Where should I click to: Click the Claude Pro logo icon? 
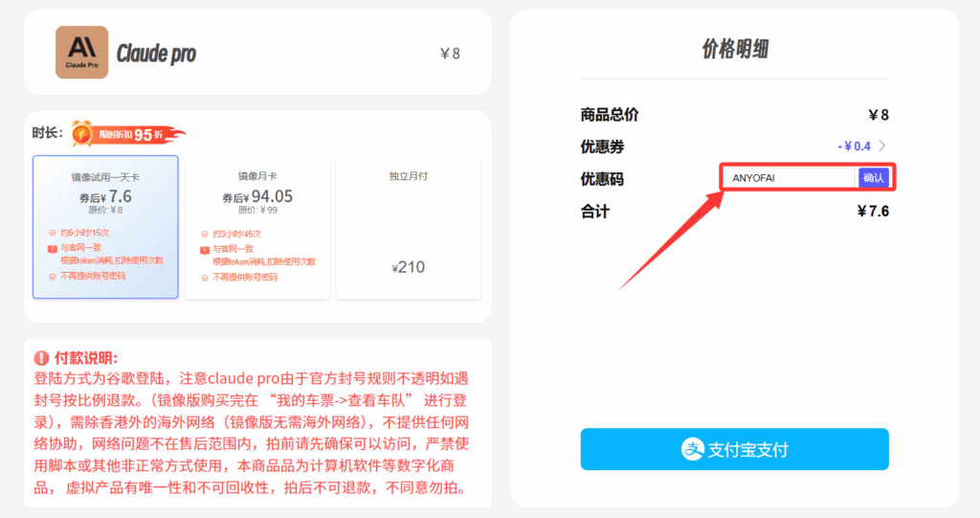pos(81,52)
